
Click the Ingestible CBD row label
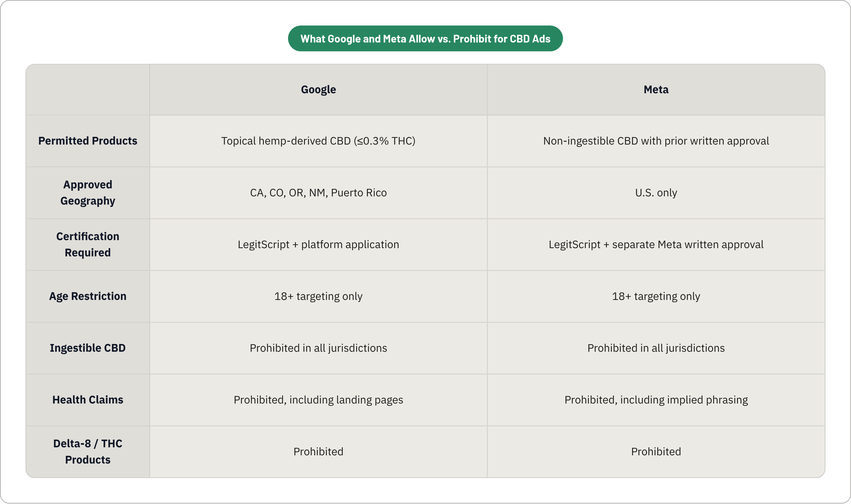[88, 348]
